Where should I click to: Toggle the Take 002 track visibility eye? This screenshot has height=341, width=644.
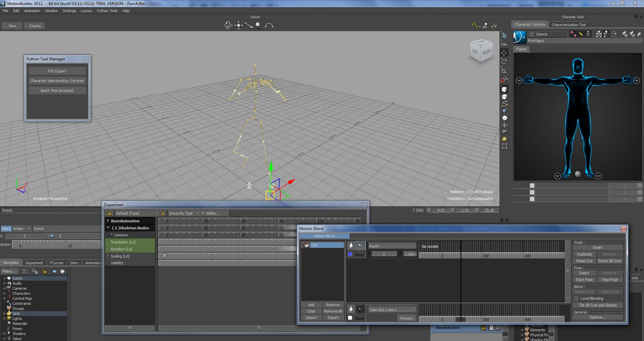point(360,309)
